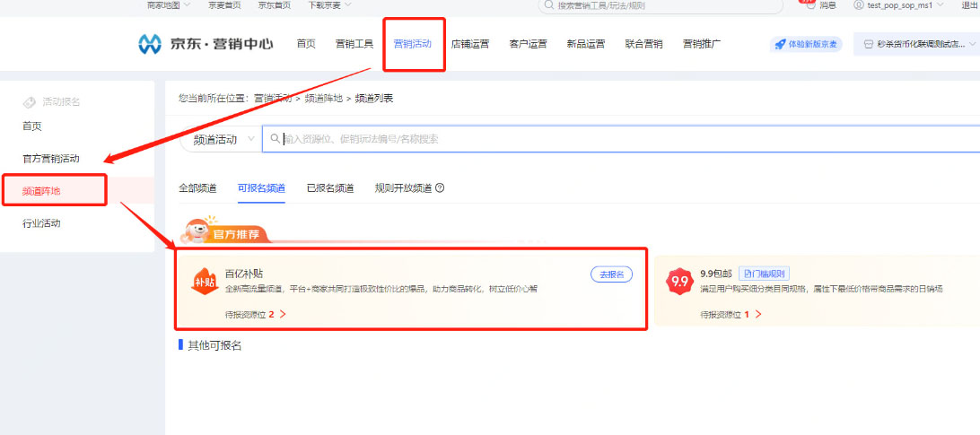
Task: Focus the 搜索营销工具/玩法/规则 search box
Action: click(x=661, y=5)
